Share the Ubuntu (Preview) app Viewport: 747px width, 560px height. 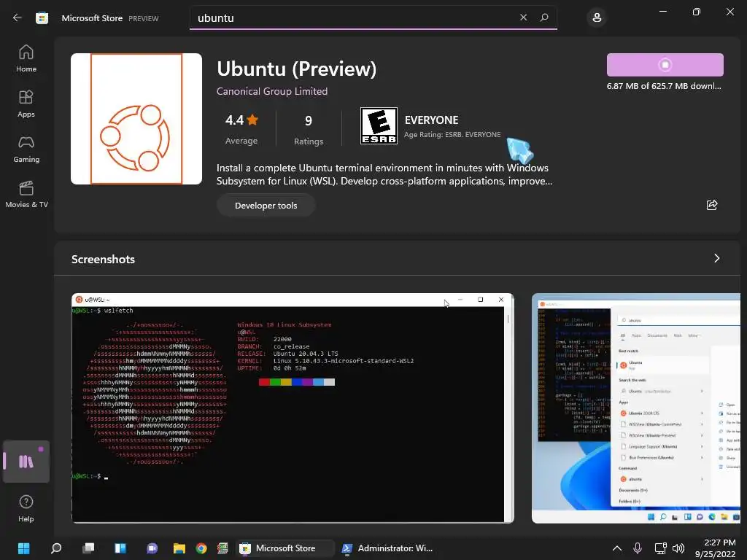coord(712,205)
